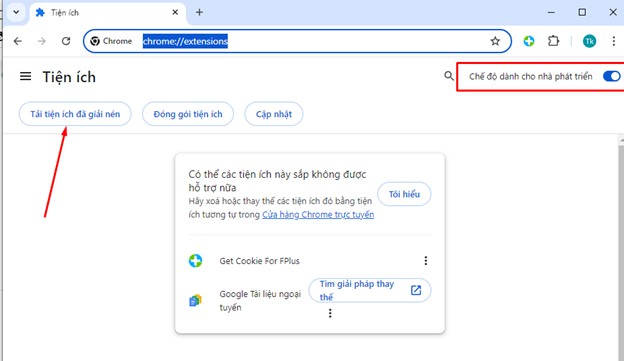Click the Chrome site info chip
This screenshot has width=624, height=361.
coord(111,41)
